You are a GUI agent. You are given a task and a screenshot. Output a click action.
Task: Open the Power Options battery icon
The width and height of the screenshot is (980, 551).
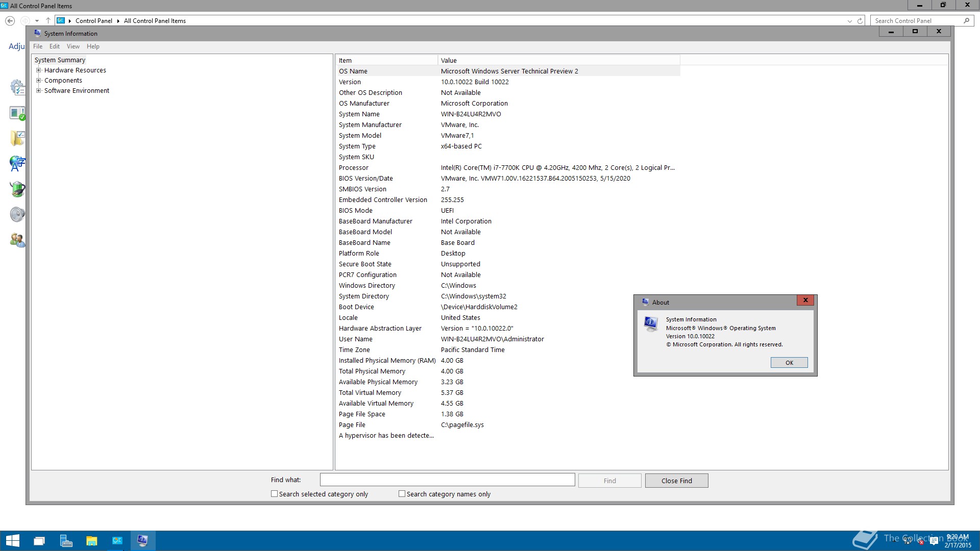17,189
